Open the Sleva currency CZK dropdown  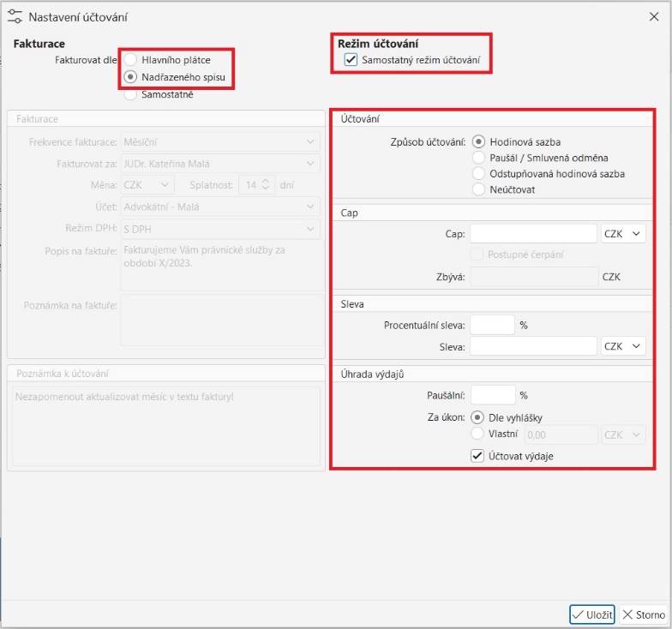tap(623, 346)
